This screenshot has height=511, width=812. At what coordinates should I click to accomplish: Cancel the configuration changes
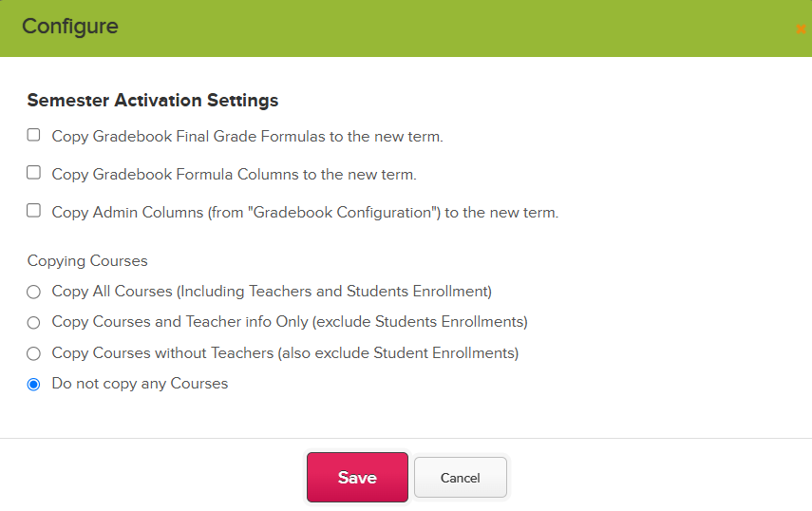(x=461, y=478)
